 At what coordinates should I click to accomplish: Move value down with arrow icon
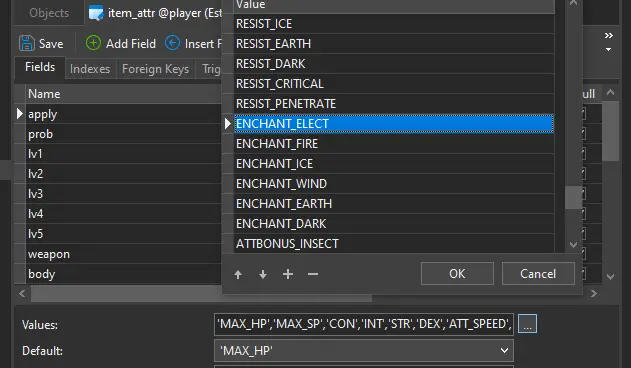pyautogui.click(x=263, y=274)
